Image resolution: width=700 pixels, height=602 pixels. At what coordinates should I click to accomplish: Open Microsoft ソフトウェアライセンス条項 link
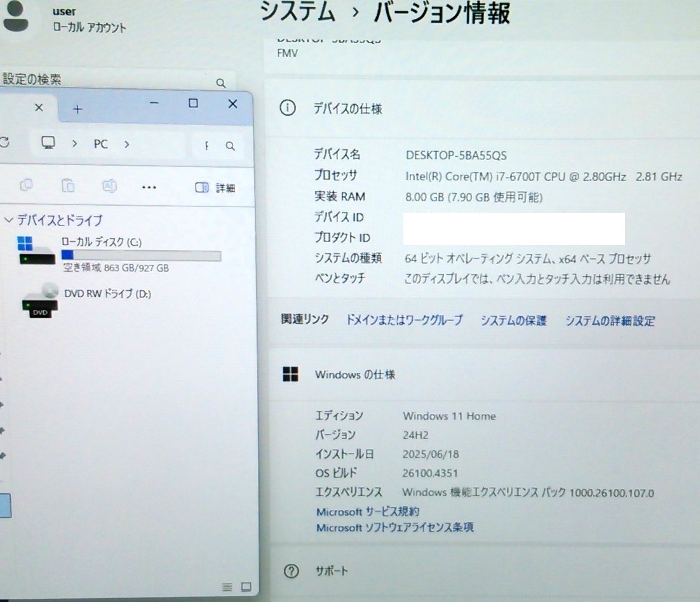[x=394, y=527]
